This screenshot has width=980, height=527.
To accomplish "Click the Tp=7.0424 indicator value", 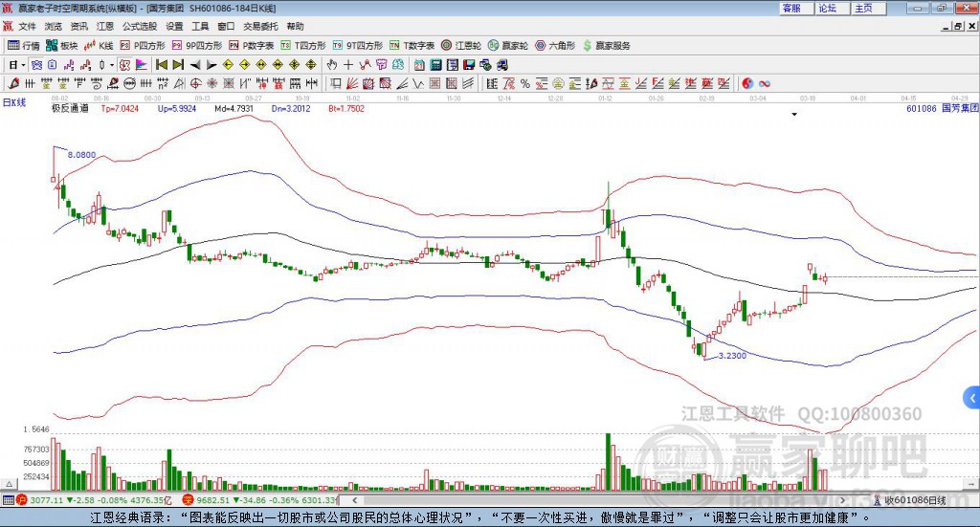I will point(120,108).
